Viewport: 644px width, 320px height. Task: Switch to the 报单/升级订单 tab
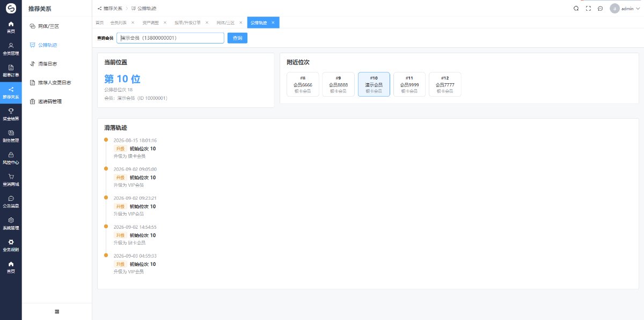click(187, 23)
